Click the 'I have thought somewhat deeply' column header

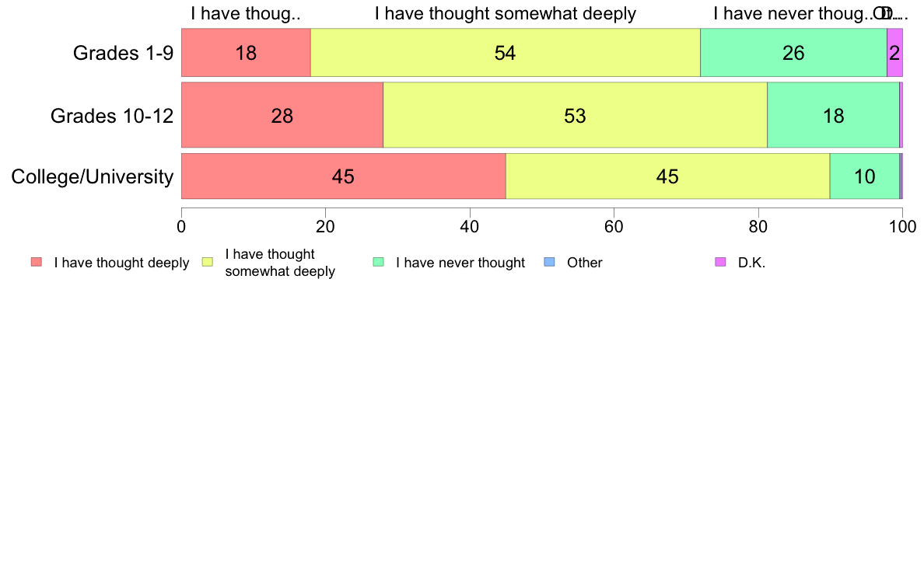506,13
